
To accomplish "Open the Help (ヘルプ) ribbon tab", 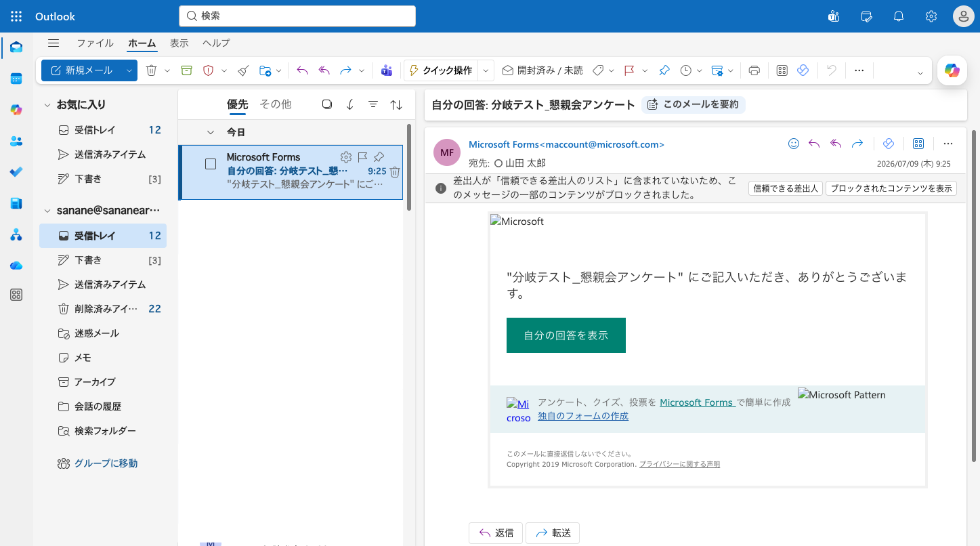I will (x=216, y=43).
